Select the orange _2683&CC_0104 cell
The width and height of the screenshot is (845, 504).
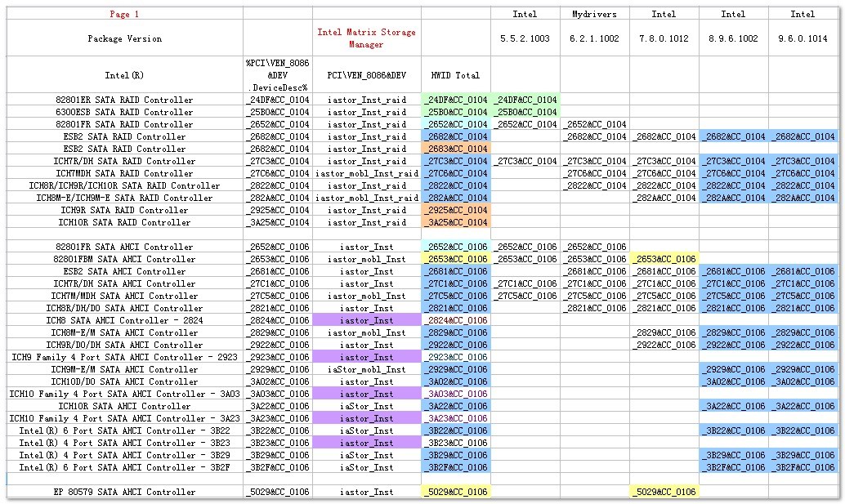(x=455, y=149)
